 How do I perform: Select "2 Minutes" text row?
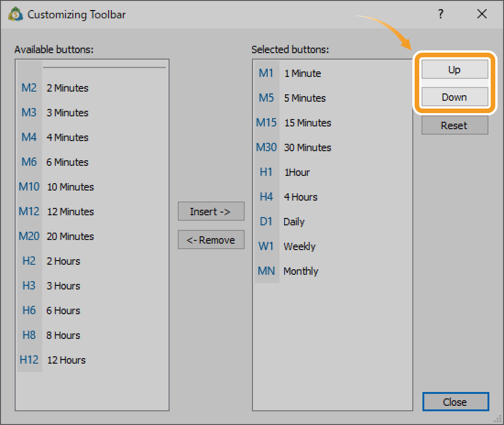67,88
